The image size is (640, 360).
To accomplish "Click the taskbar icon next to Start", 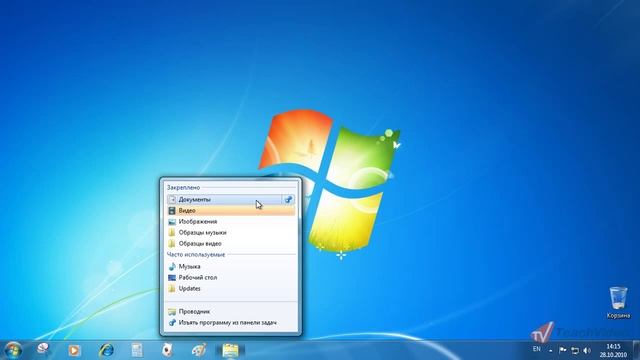I will [43, 349].
